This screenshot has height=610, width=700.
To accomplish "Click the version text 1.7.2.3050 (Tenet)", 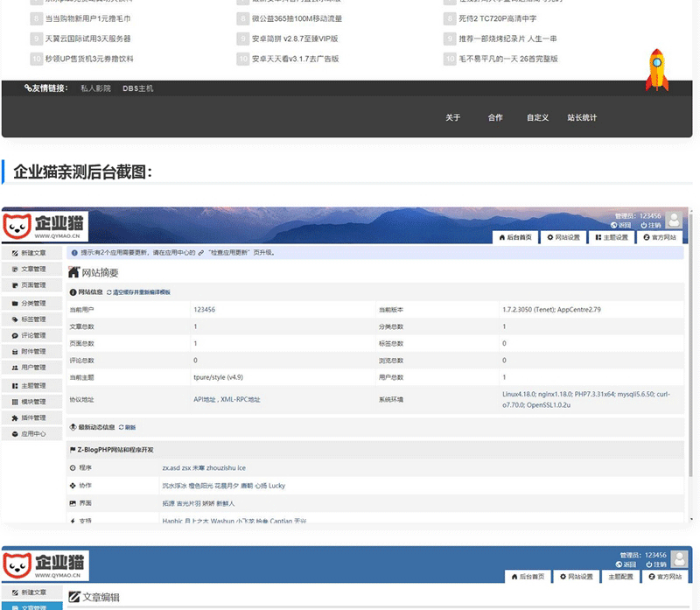I will [528, 310].
